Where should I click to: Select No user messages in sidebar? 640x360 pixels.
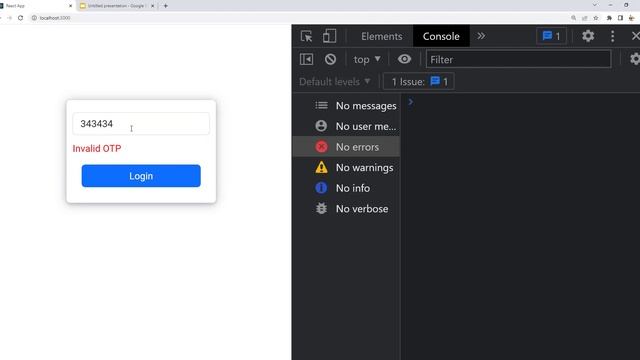point(347,126)
